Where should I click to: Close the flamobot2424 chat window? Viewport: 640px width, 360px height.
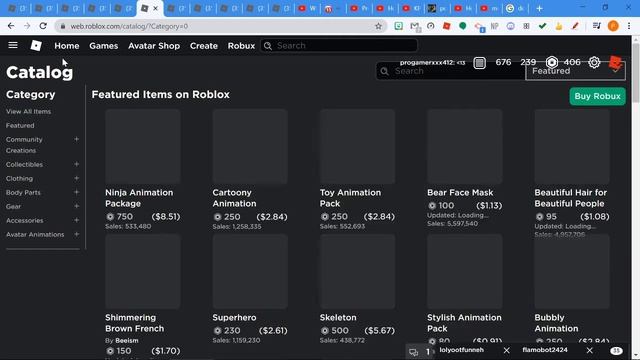(590, 350)
